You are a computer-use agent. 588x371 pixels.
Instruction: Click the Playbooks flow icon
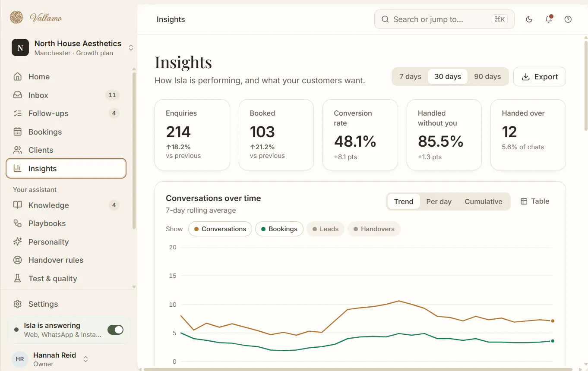(18, 223)
